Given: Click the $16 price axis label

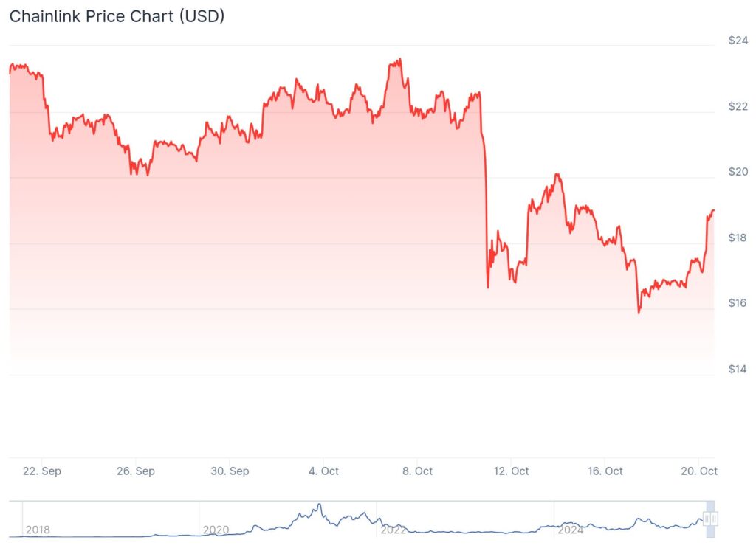Looking at the screenshot, I should [x=736, y=303].
